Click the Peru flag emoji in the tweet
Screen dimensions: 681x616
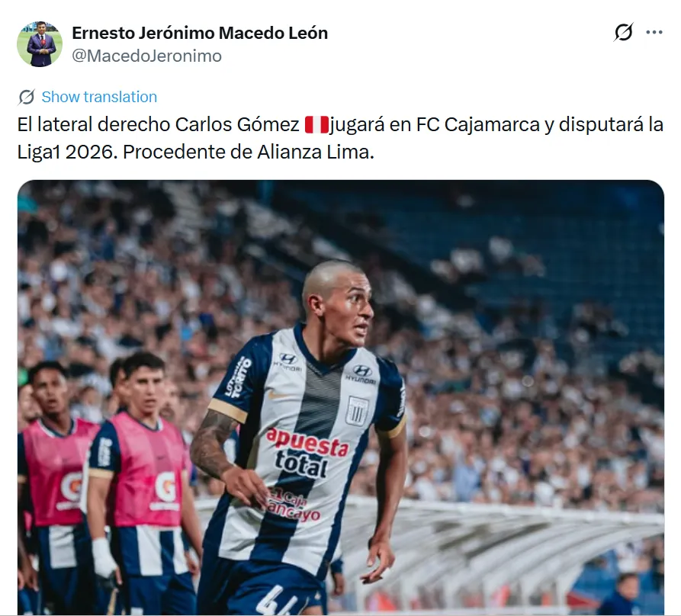tap(316, 124)
